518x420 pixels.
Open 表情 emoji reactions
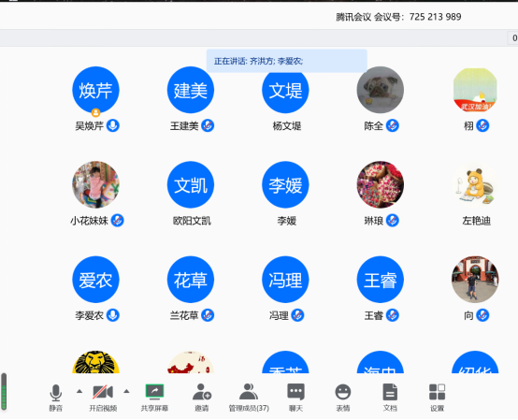tap(343, 398)
